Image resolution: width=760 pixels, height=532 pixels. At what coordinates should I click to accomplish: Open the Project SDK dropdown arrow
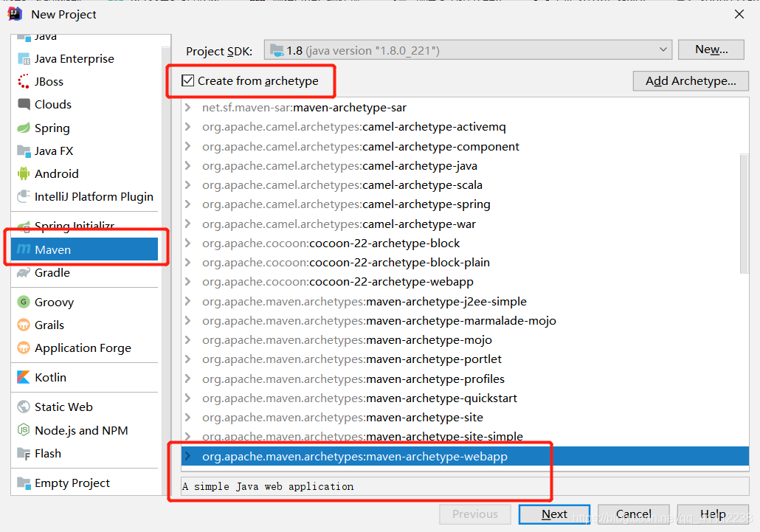pos(663,50)
